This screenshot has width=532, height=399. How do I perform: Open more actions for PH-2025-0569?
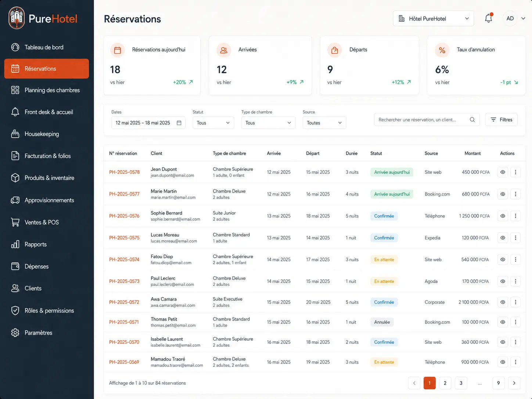coord(515,362)
